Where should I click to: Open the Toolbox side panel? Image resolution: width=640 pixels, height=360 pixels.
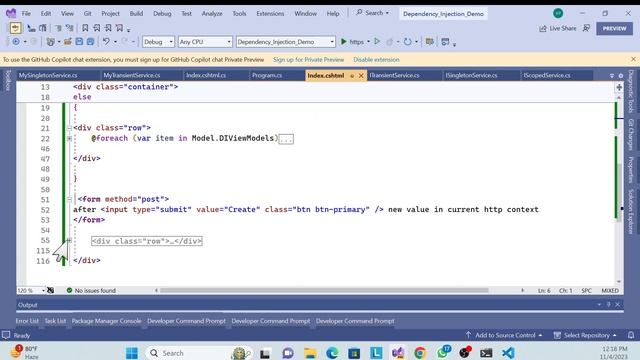[8, 80]
